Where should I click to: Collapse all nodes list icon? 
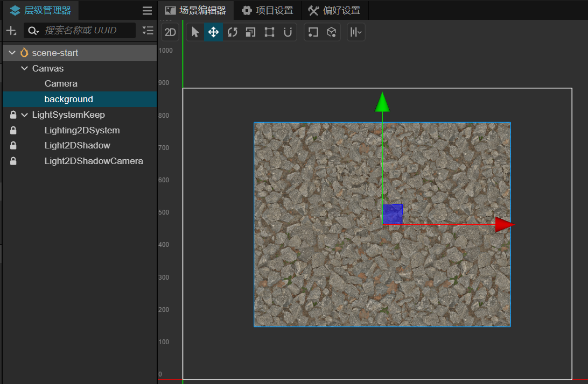click(x=148, y=31)
